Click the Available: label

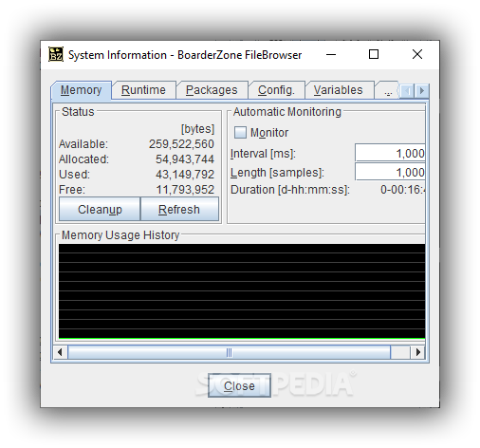pyautogui.click(x=83, y=144)
